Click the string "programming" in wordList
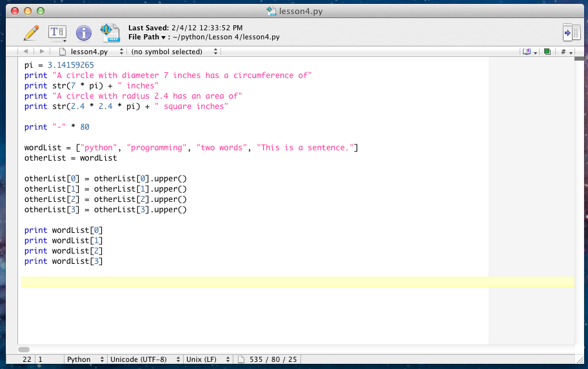This screenshot has height=369, width=588. [157, 148]
